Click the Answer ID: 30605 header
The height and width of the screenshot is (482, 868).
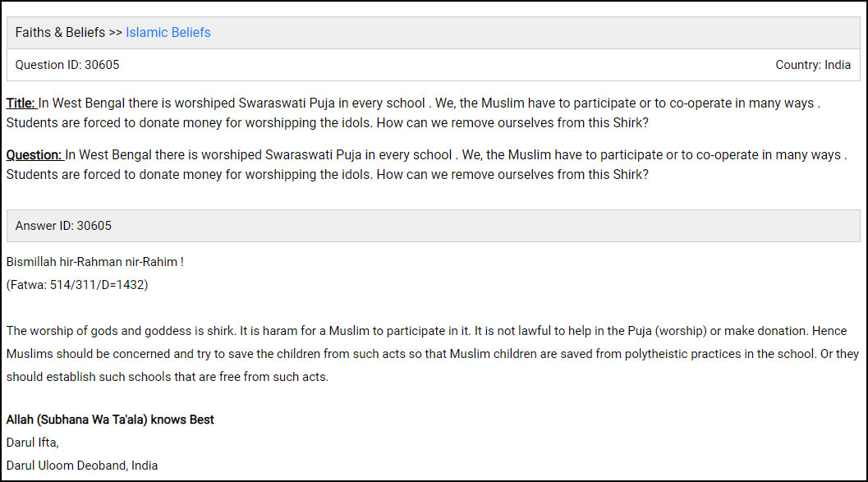(x=63, y=226)
